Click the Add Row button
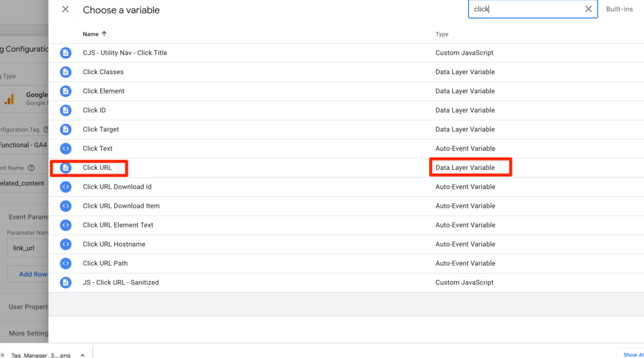Image resolution: width=644 pixels, height=358 pixels. click(33, 274)
